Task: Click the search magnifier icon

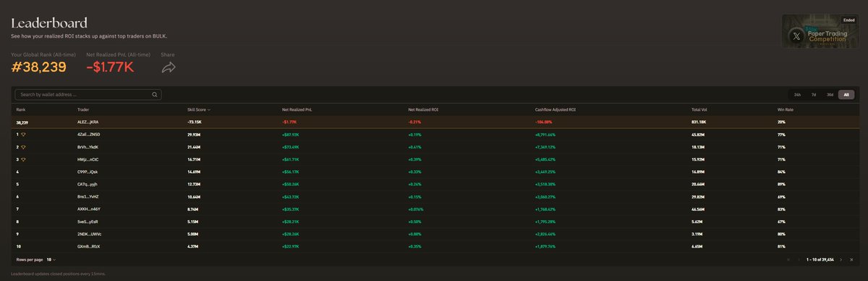Action: point(155,94)
